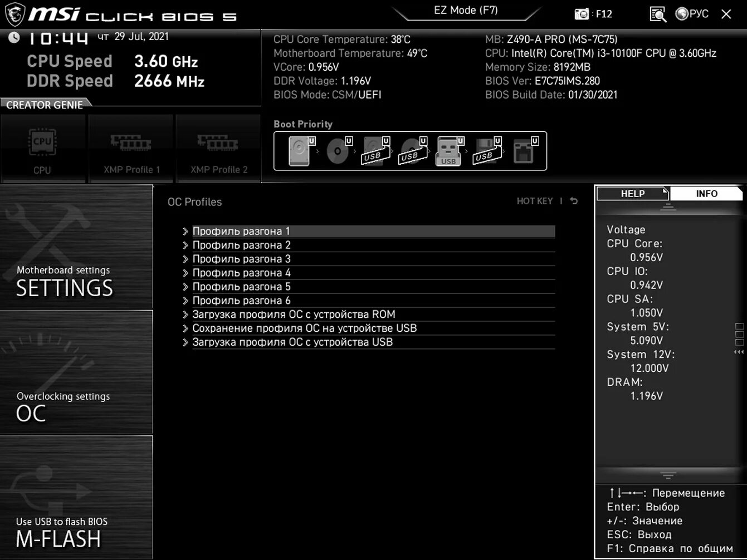Click the Motherboard Temperature 49°C reading
Screen dimensions: 747x560
click(x=350, y=53)
